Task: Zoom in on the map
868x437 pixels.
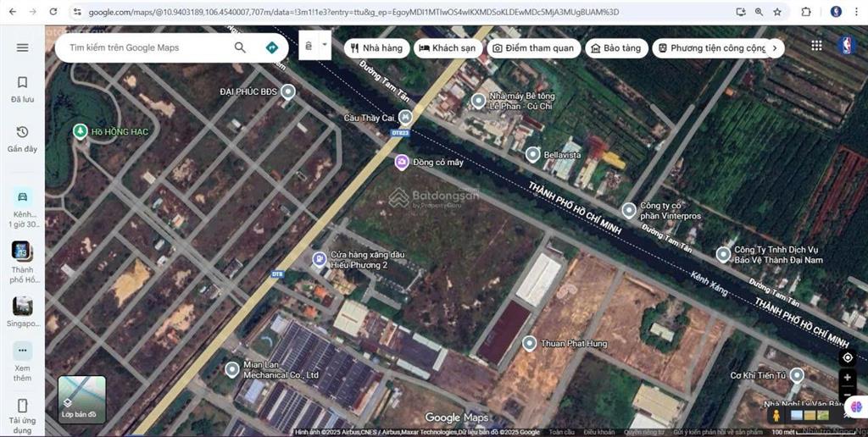Action: point(847,377)
